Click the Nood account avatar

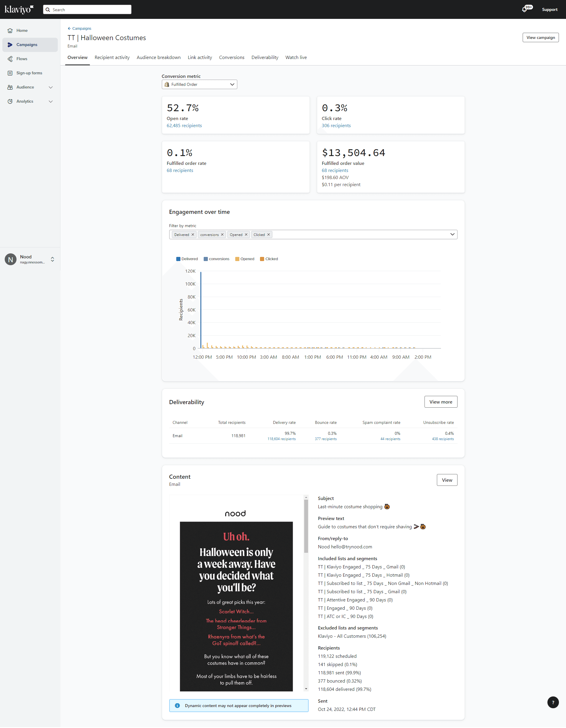coord(11,259)
